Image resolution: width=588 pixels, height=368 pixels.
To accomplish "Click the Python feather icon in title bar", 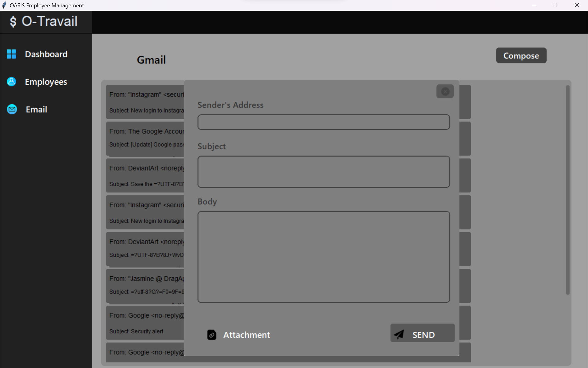I will (4, 5).
